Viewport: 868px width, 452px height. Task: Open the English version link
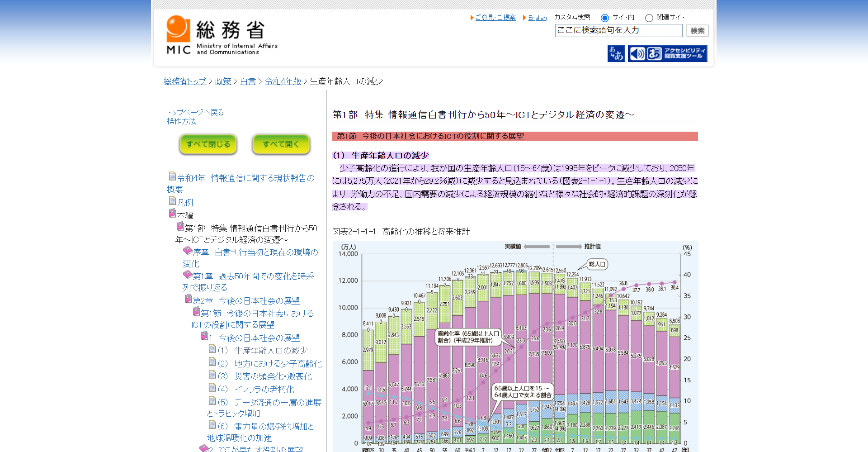click(537, 18)
